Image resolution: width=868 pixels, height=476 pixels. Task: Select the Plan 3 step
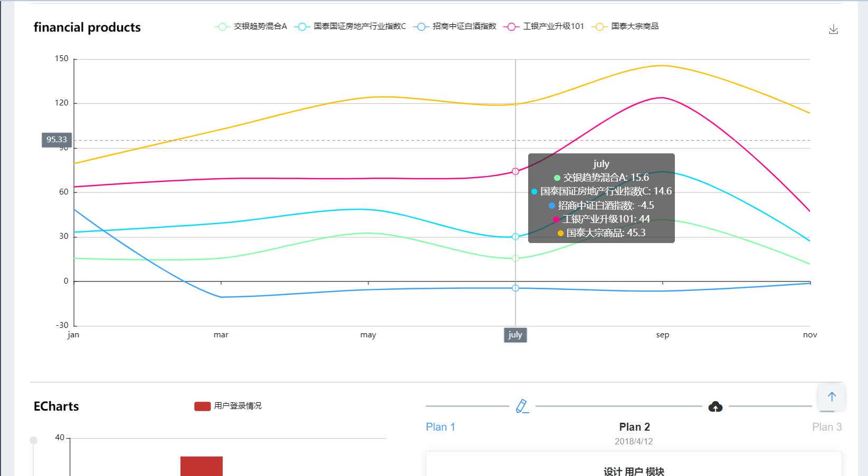827,427
